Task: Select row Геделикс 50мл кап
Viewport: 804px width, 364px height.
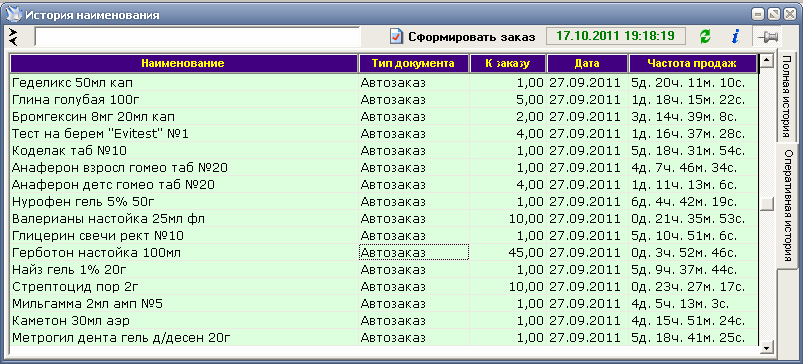Action: tap(384, 83)
